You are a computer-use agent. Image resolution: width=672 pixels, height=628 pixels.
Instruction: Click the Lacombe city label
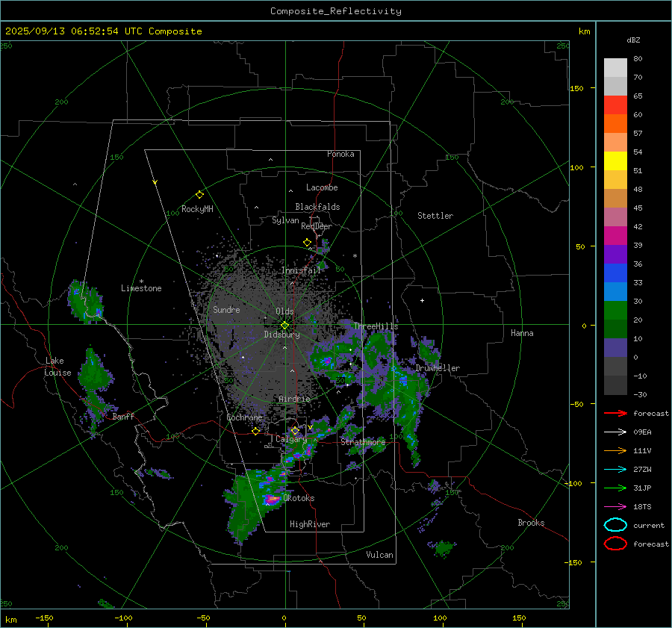pyautogui.click(x=322, y=187)
